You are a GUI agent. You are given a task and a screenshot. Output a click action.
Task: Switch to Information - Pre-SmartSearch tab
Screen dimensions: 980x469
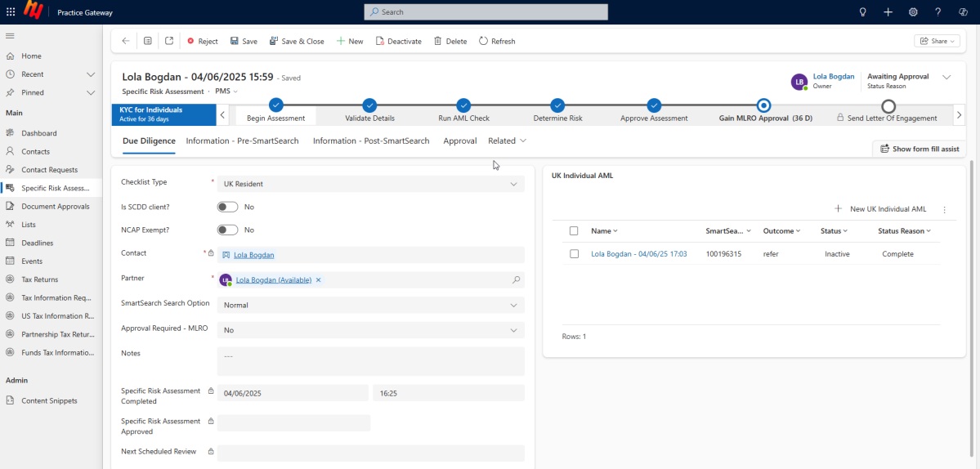pos(243,141)
